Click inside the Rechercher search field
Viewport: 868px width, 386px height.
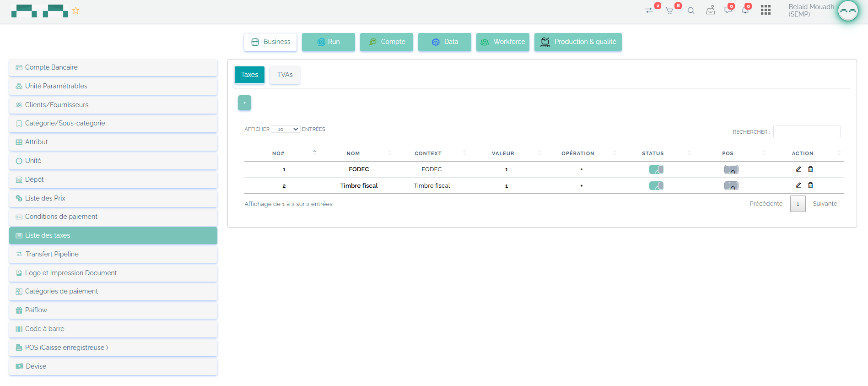[807, 132]
